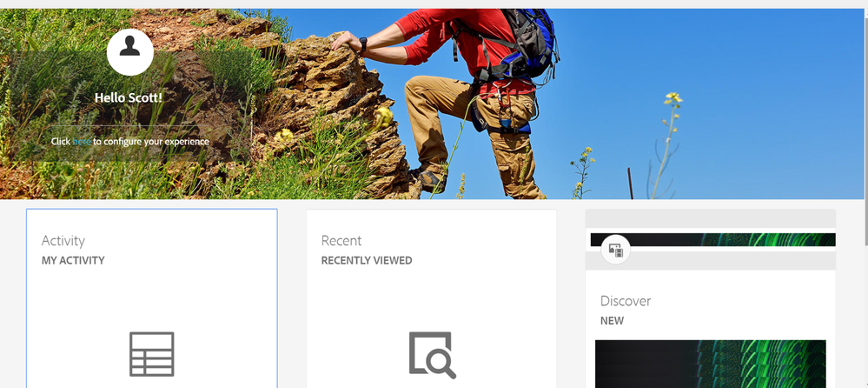The height and width of the screenshot is (388, 868).
Task: Click the round media badge icon above Discover
Action: [616, 251]
